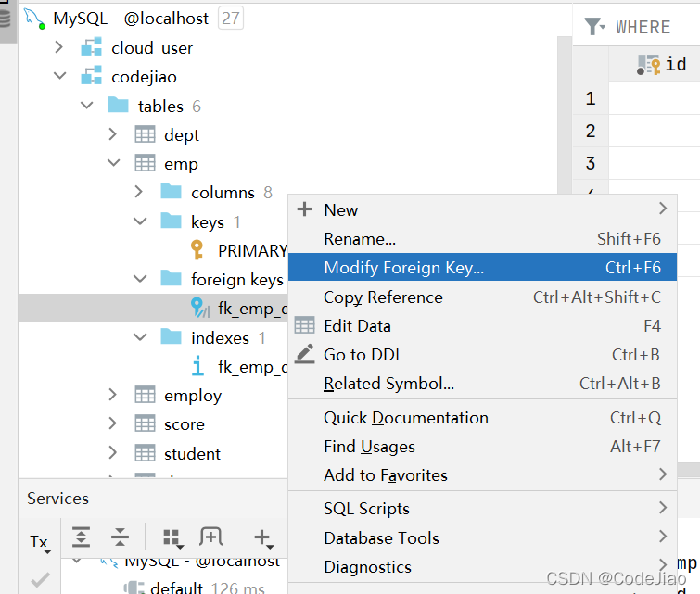This screenshot has width=700, height=594.
Task: Click the employ table icon
Action: click(145, 395)
